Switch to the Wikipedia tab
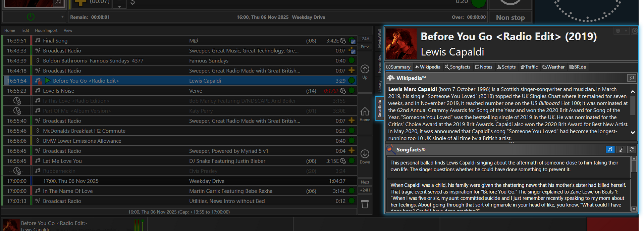The image size is (644, 231). (x=428, y=67)
